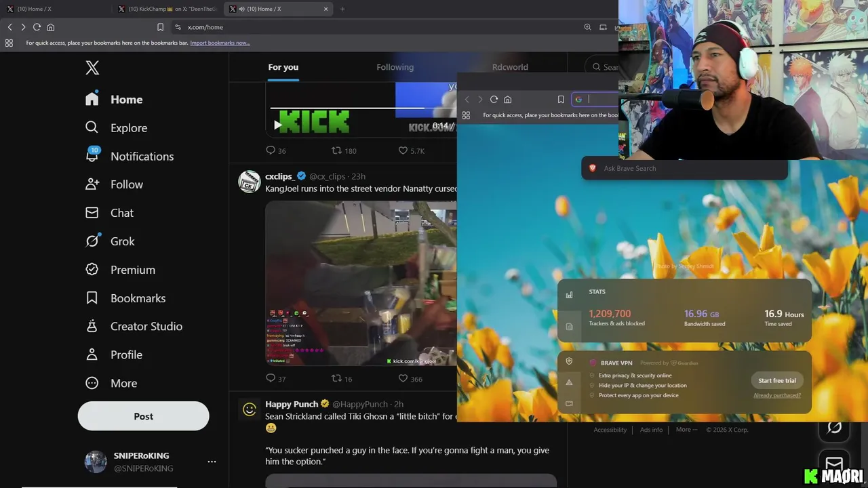The width and height of the screenshot is (868, 488).
Task: Select the first browser tab Home / X
Action: [56, 9]
